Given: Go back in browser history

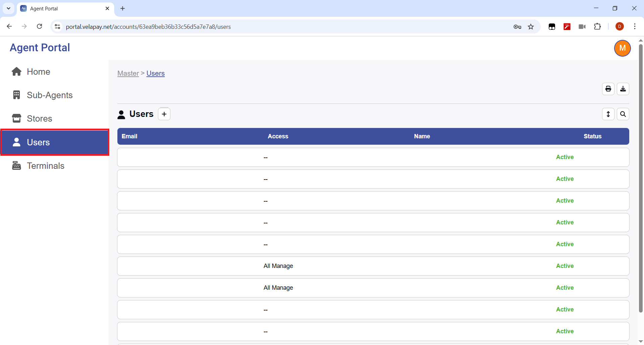Looking at the screenshot, I should click(9, 26).
